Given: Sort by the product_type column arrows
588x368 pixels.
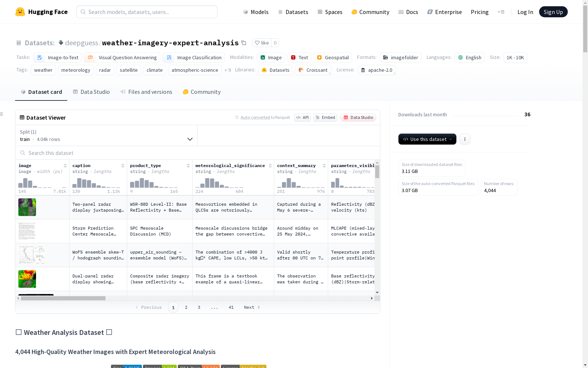Looking at the screenshot, I should 188,166.
